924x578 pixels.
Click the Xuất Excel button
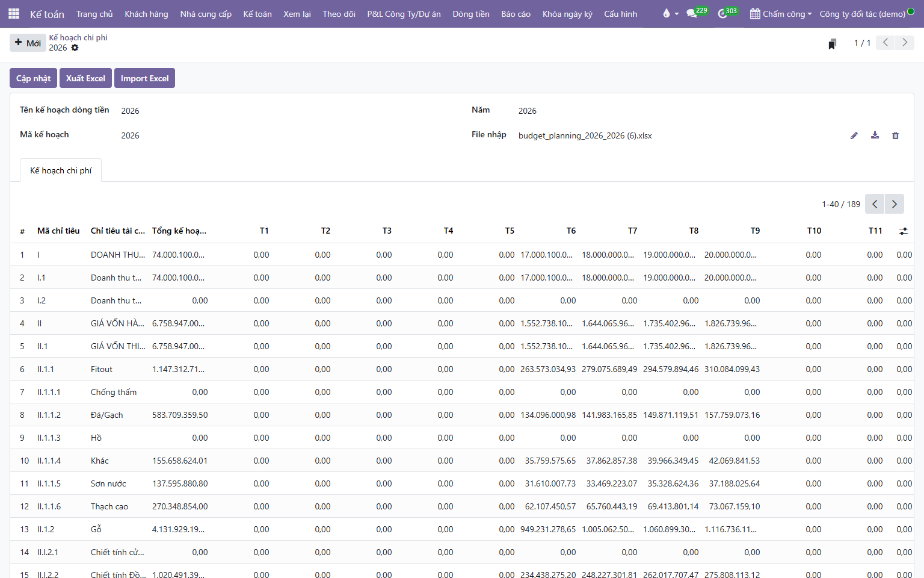85,78
